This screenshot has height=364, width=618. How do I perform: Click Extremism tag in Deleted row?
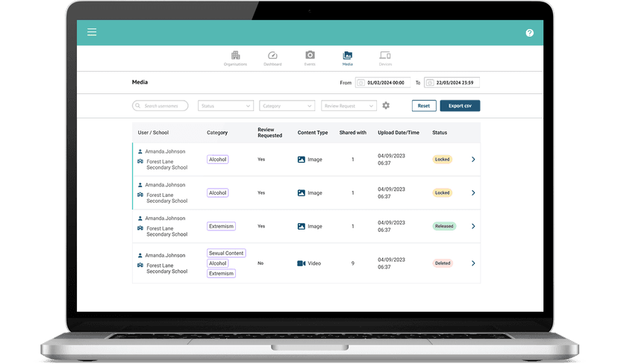click(x=221, y=274)
